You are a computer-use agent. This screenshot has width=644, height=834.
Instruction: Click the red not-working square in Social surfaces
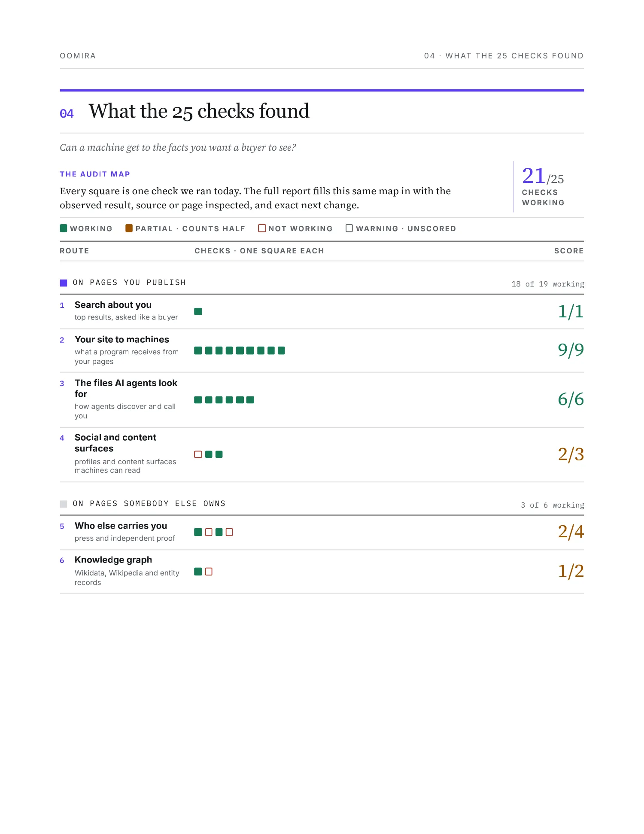pos(198,454)
